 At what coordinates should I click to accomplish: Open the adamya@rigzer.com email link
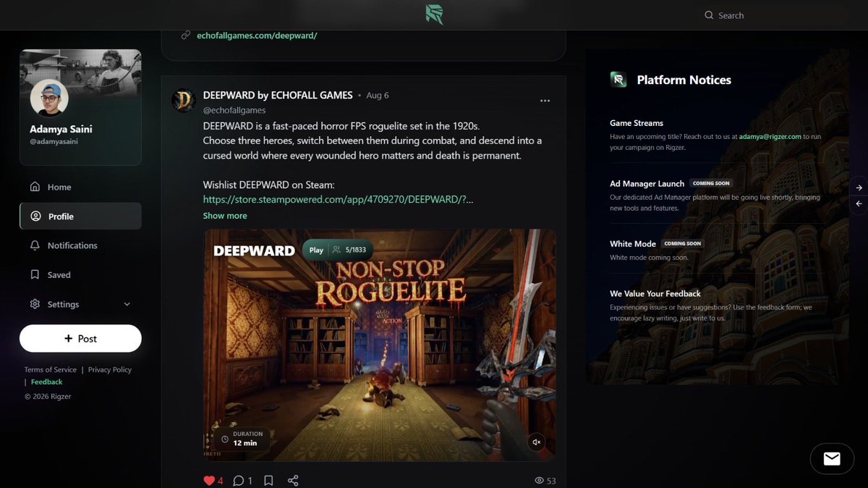point(770,137)
